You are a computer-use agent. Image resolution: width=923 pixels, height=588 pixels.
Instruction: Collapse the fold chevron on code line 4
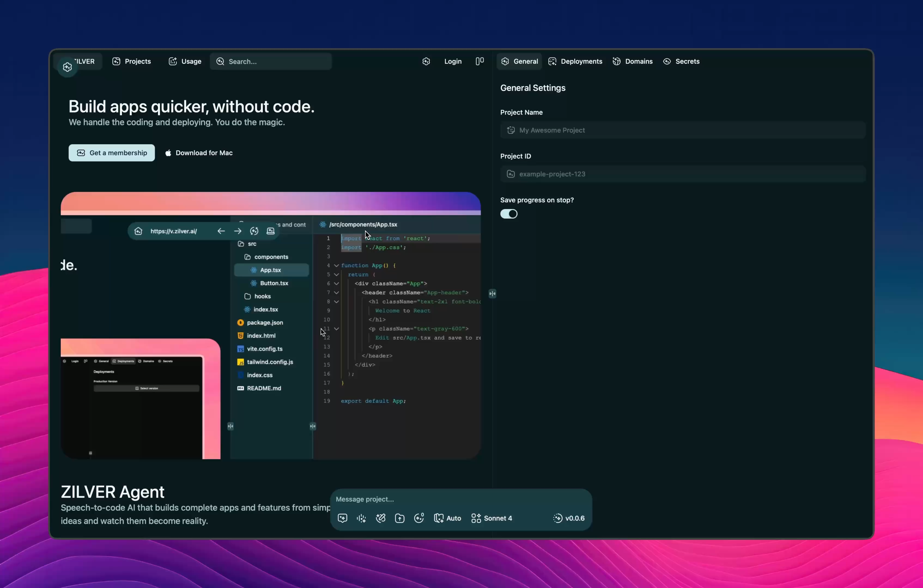click(336, 265)
